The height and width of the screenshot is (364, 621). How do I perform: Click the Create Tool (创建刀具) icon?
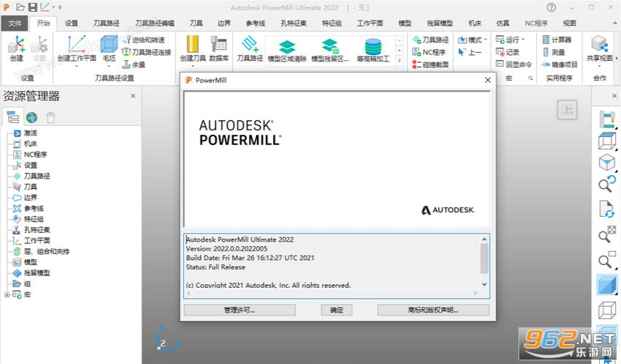click(x=193, y=49)
